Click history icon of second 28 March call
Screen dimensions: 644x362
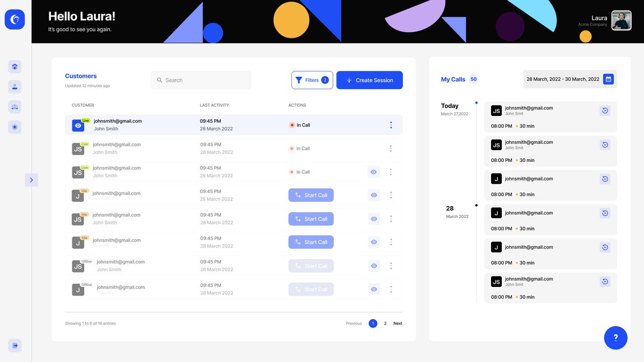pyautogui.click(x=605, y=247)
